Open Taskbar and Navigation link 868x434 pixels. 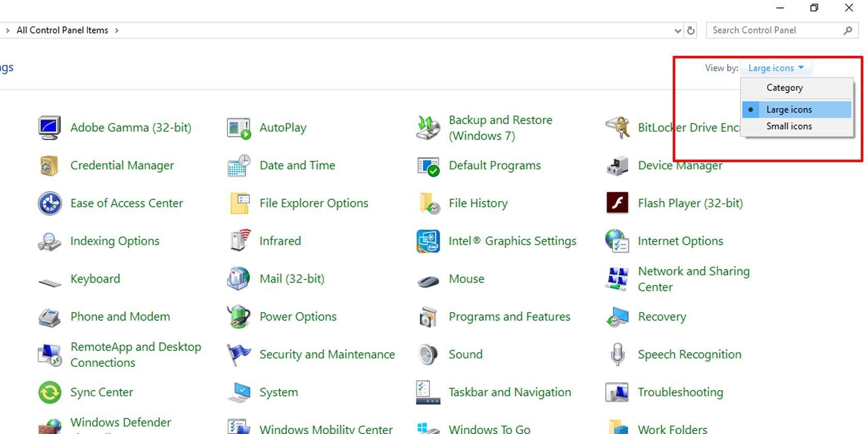510,392
